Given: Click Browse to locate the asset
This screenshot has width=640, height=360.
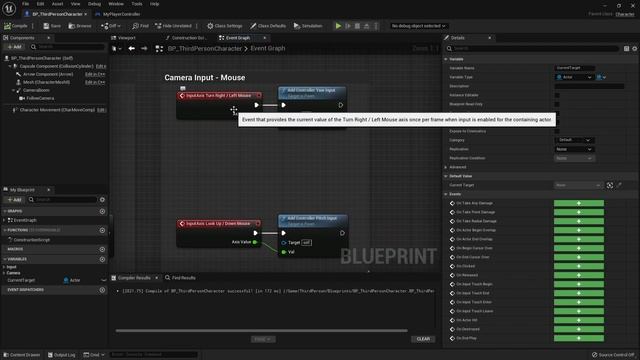Looking at the screenshot, I should (80, 26).
